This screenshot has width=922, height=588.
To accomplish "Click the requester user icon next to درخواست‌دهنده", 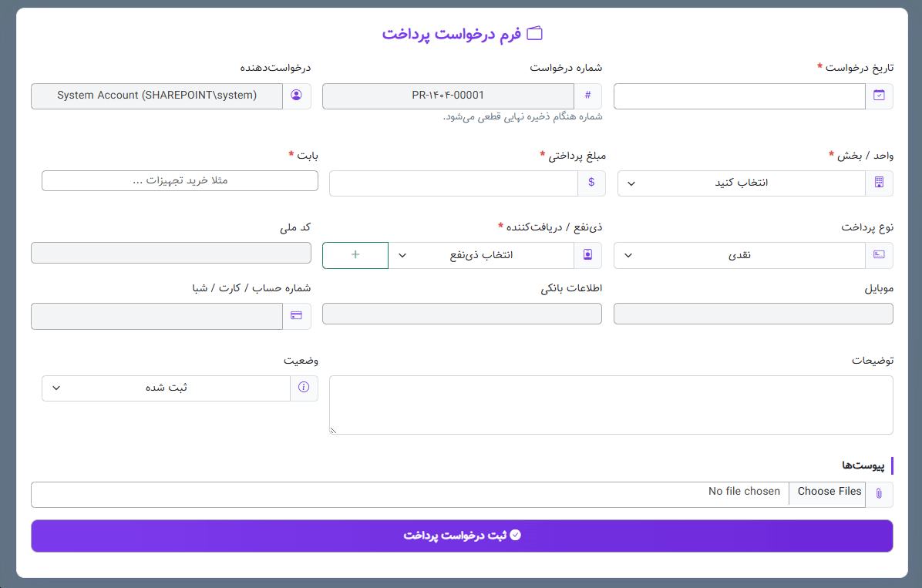I will pyautogui.click(x=298, y=96).
